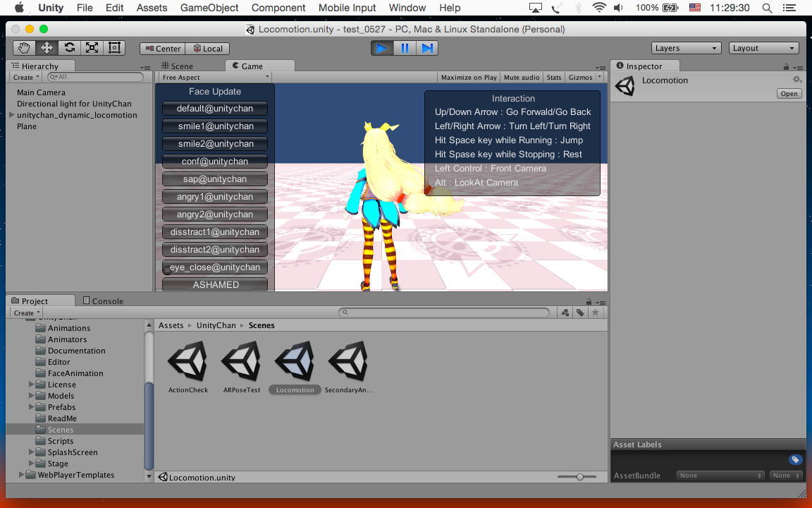Screen dimensions: 812x508
Task: Open the Window menu
Action: coord(407,8)
